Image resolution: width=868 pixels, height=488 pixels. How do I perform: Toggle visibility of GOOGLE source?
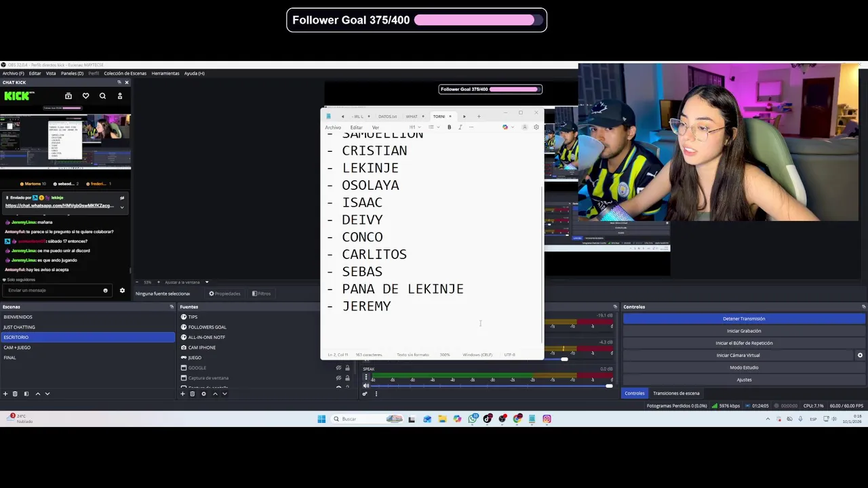click(338, 368)
